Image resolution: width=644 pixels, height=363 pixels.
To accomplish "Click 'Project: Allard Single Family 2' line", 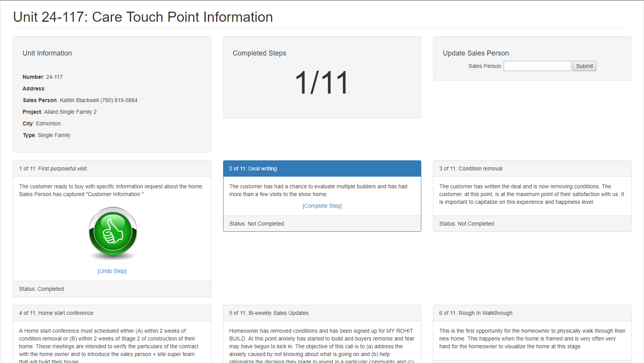I will pyautogui.click(x=59, y=112).
